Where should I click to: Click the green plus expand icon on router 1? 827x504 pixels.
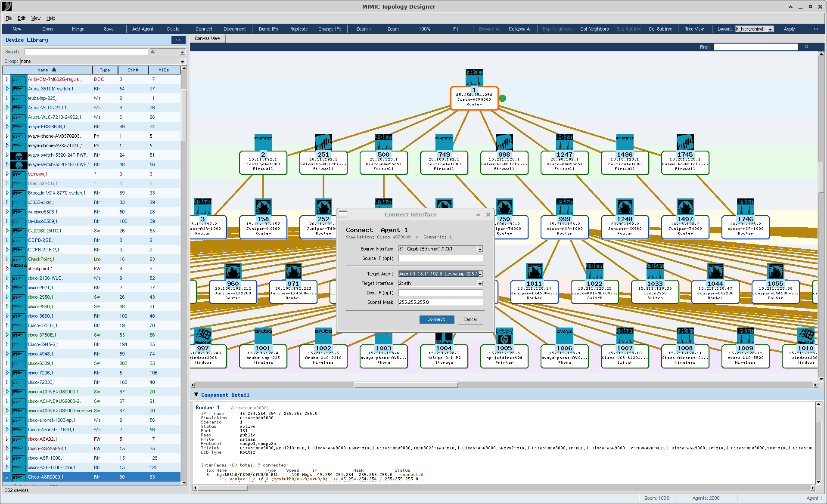click(502, 98)
